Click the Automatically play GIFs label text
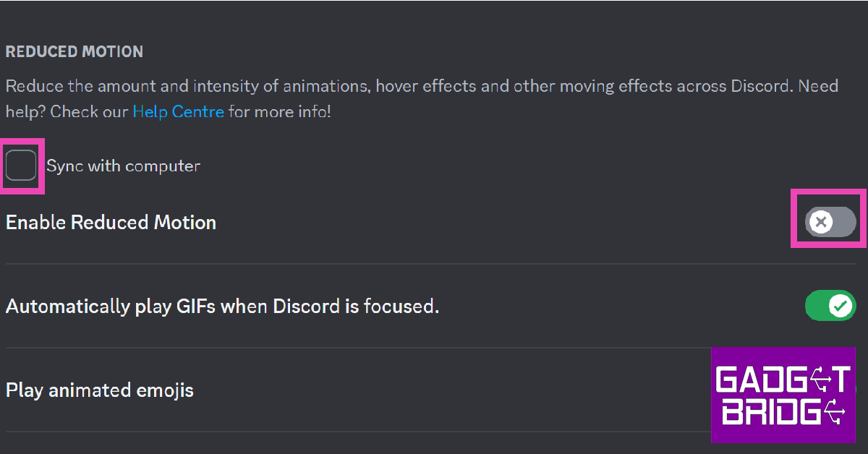 (x=222, y=307)
